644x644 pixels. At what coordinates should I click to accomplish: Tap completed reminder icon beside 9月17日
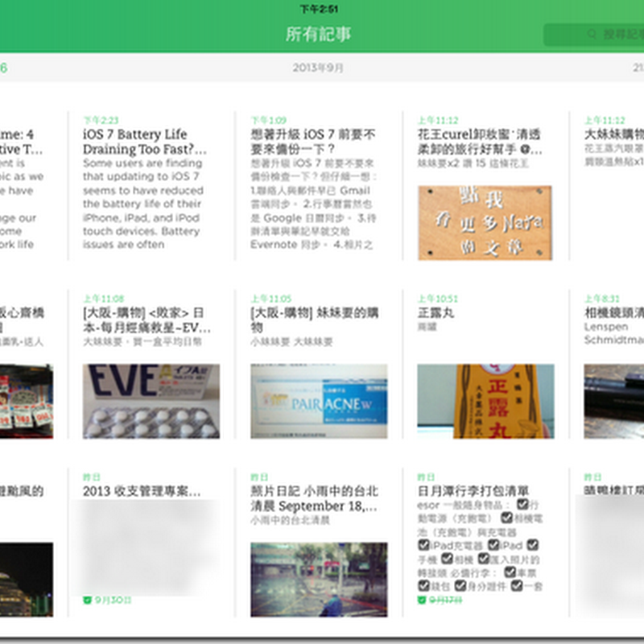click(x=421, y=600)
